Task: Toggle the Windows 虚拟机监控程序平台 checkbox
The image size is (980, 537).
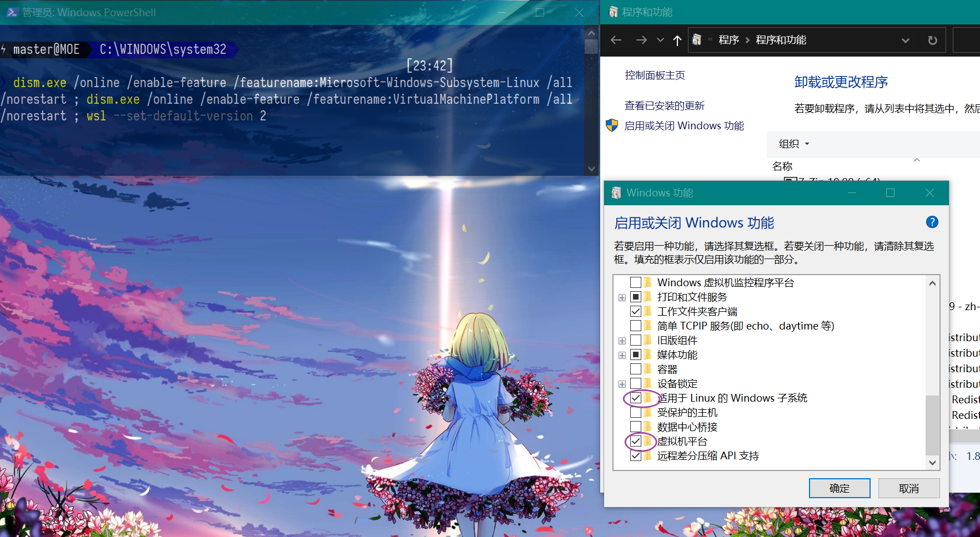Action: pyautogui.click(x=636, y=282)
